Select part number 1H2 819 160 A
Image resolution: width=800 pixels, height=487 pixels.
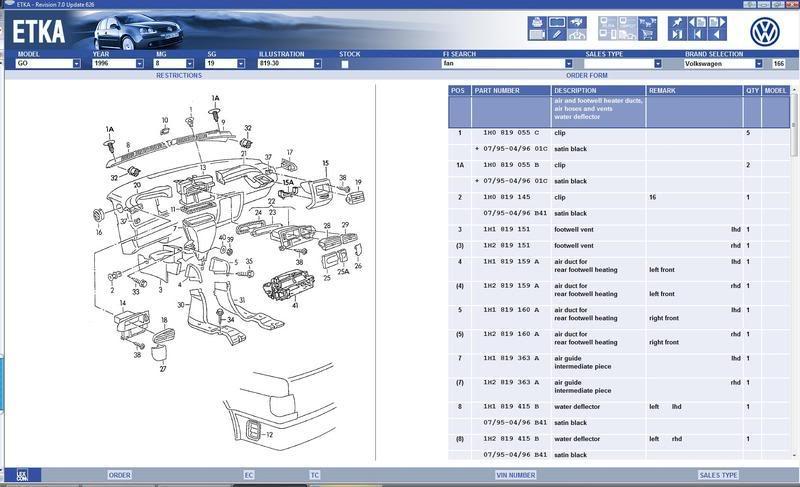[511, 334]
